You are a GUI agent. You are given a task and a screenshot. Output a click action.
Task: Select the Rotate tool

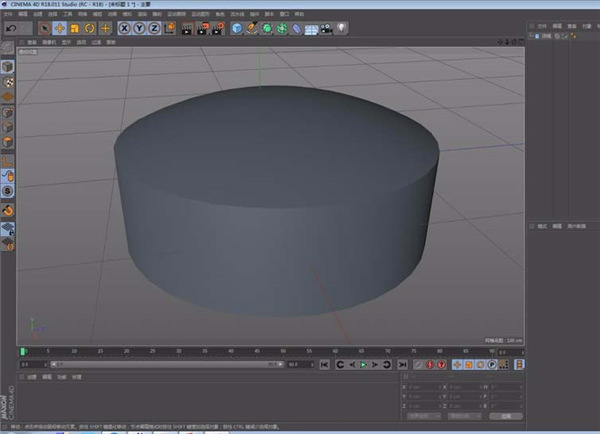coord(90,28)
